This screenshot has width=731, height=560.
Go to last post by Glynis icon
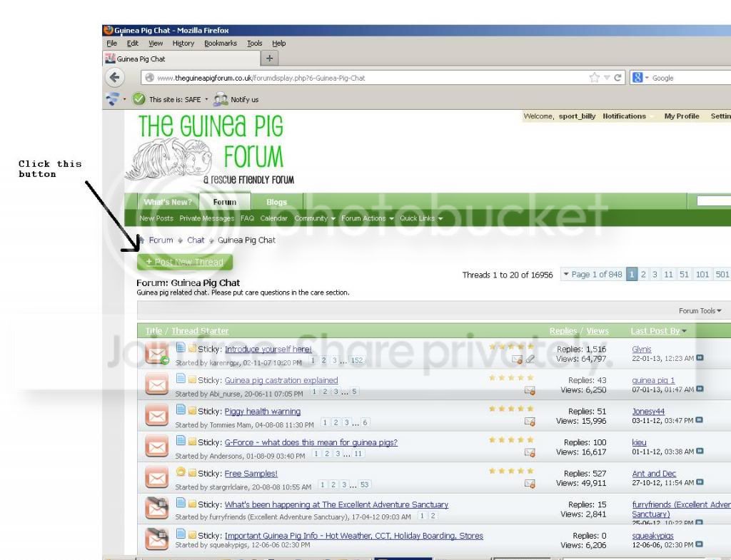coord(700,358)
